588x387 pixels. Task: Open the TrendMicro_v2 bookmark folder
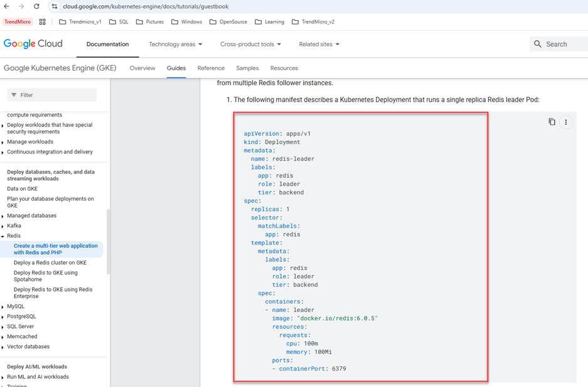point(313,22)
